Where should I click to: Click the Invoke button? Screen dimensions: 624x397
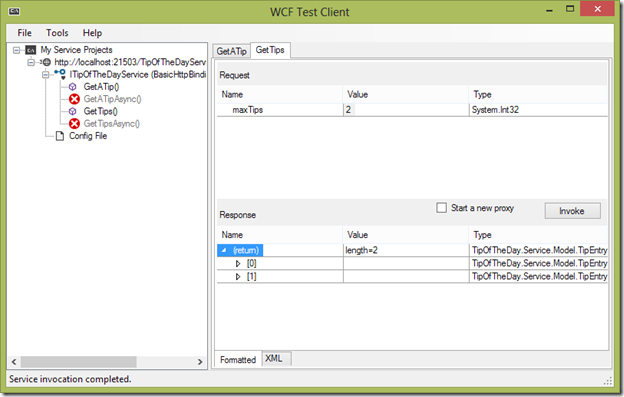(x=572, y=211)
